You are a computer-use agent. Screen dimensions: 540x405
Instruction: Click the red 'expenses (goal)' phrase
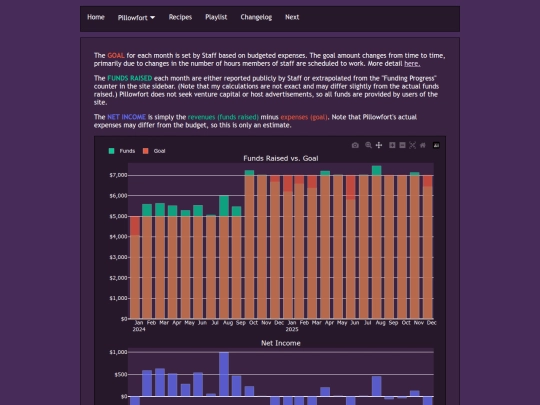[x=304, y=117]
